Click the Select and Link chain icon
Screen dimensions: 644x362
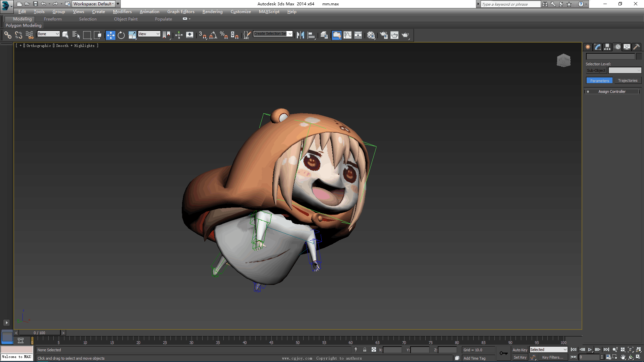click(8, 35)
